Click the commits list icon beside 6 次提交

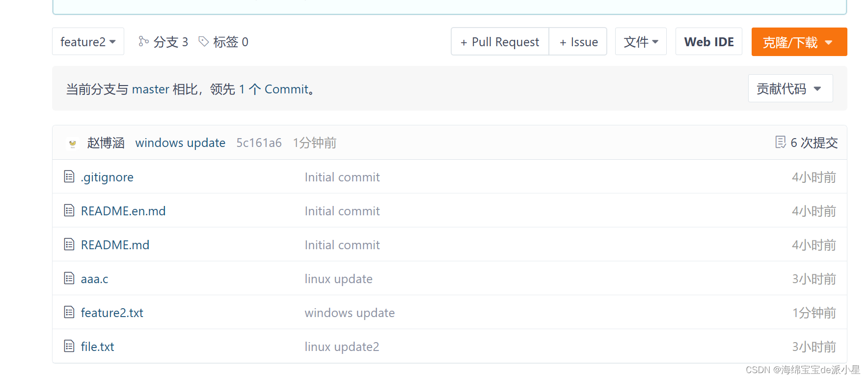(781, 143)
